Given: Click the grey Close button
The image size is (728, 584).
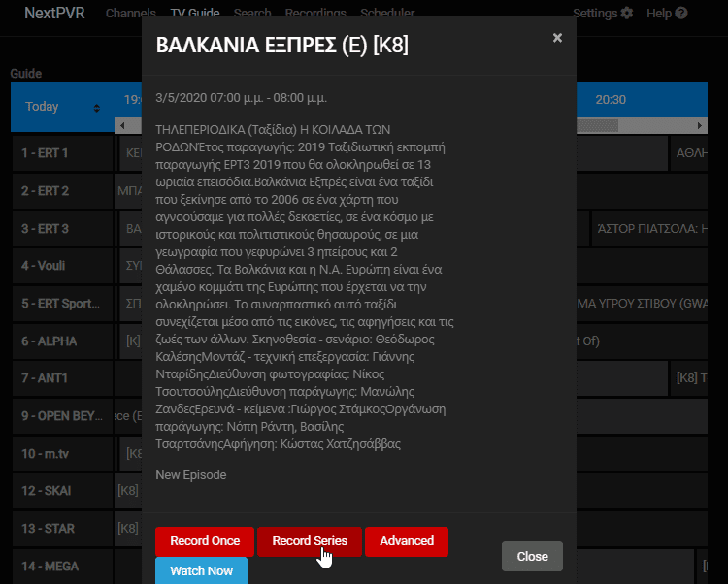Looking at the screenshot, I should click(532, 556).
